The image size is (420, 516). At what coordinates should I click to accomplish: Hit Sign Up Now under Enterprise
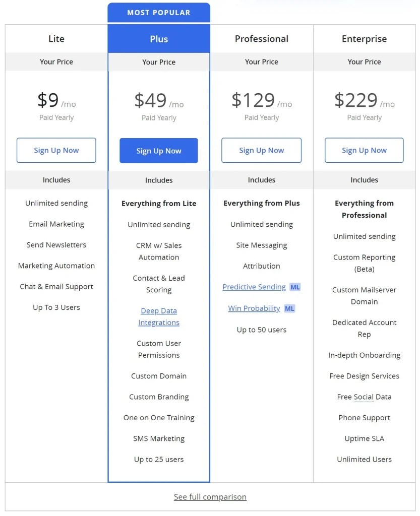tap(364, 150)
